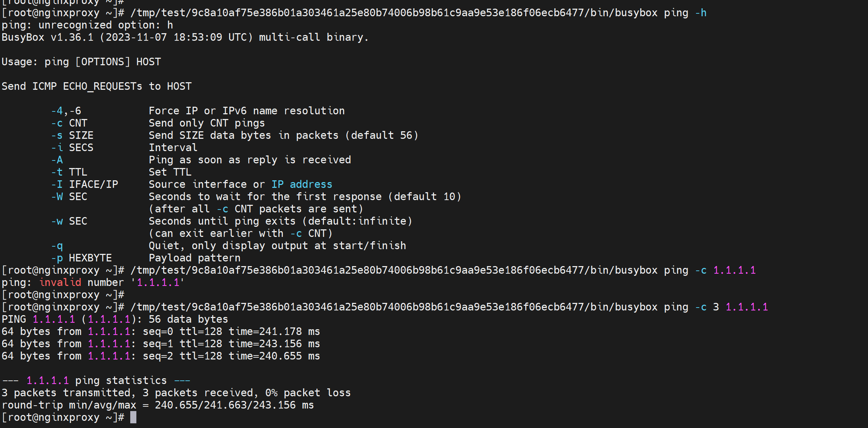Click the "-4,-6" option flag

(x=66, y=111)
